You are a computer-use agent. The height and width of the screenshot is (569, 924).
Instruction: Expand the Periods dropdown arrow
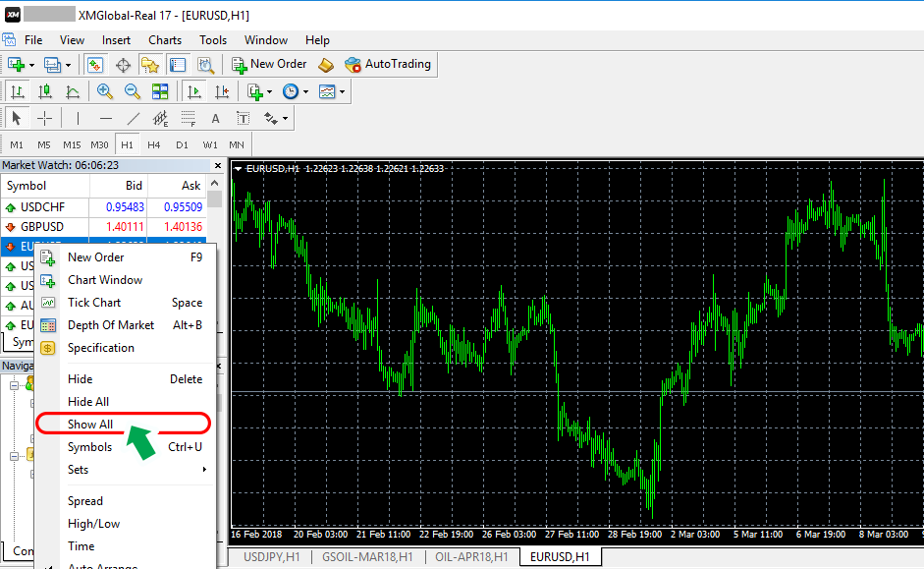305,92
